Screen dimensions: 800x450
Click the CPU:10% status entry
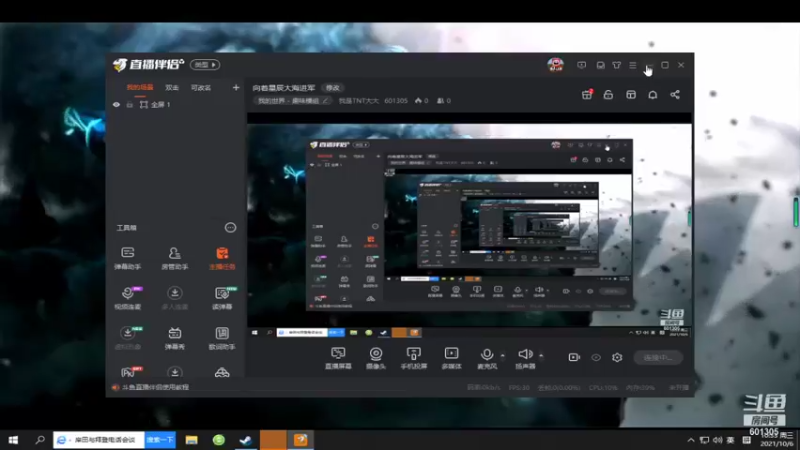click(x=603, y=388)
